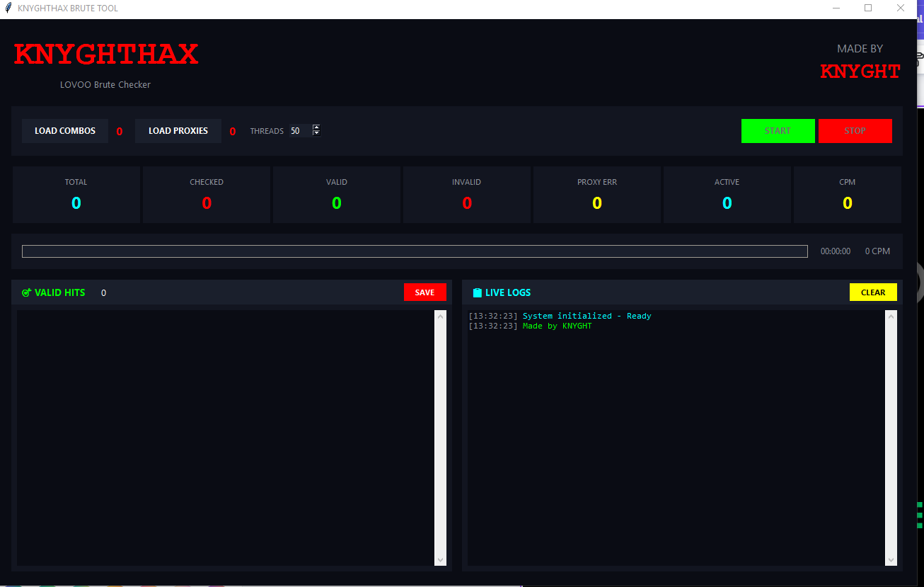
Task: Select the "System initialized - Ready" log line
Action: (x=587, y=316)
